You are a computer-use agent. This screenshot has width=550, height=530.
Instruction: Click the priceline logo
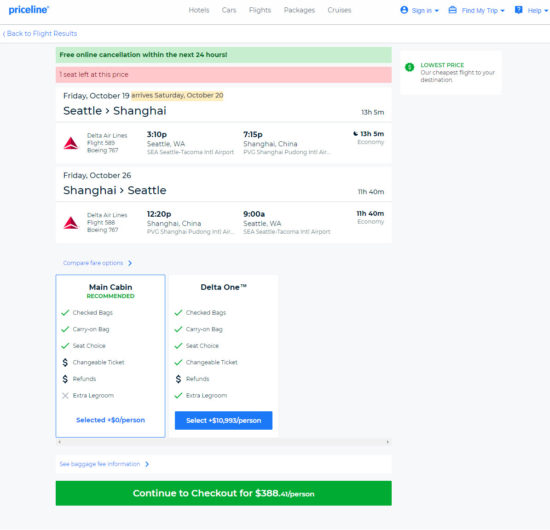(29, 10)
